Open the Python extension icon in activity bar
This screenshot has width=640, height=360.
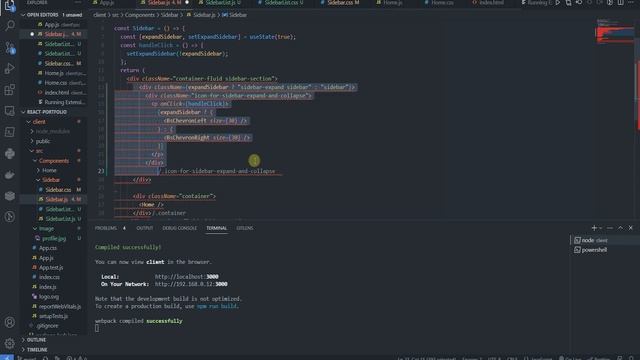tap(9, 153)
